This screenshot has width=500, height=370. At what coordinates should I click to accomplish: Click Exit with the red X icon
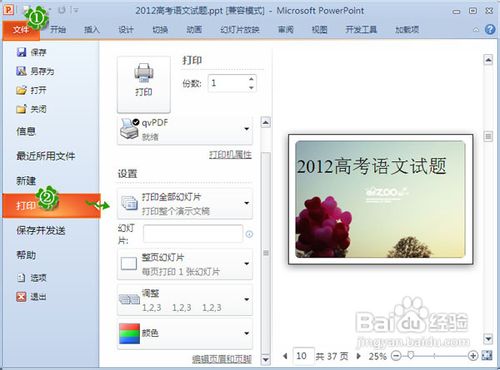[x=31, y=297]
